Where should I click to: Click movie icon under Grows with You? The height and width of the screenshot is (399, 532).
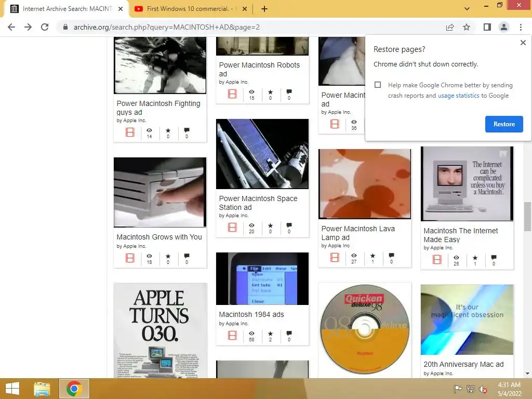[x=130, y=258]
